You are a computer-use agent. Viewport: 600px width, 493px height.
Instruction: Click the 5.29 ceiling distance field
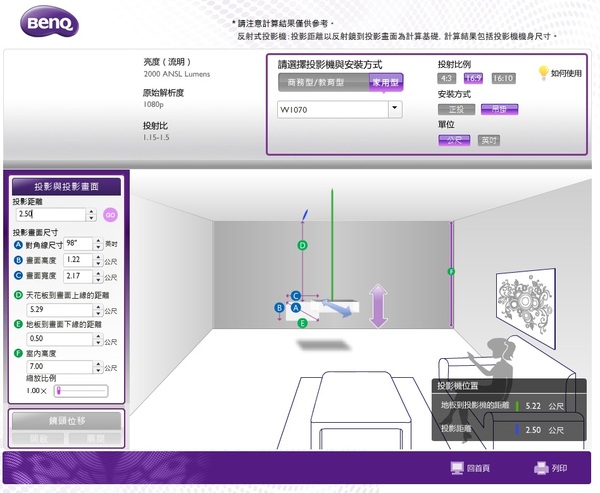[x=60, y=310]
